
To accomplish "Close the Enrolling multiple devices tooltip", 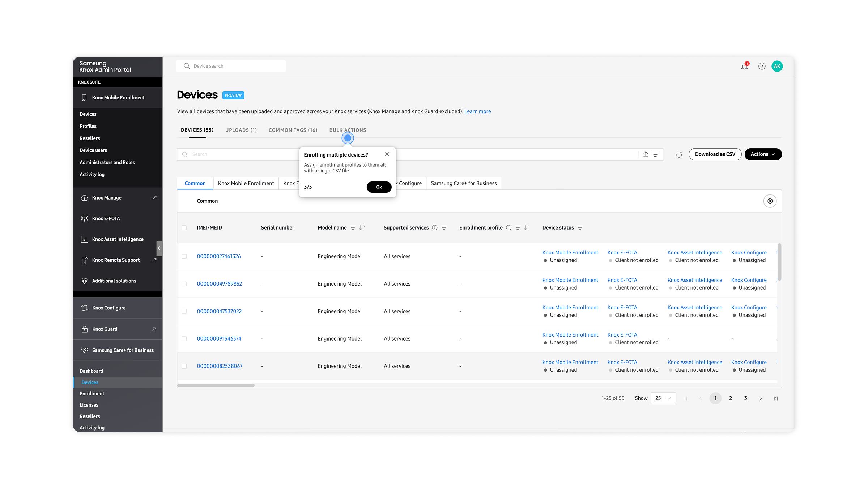I will (387, 154).
